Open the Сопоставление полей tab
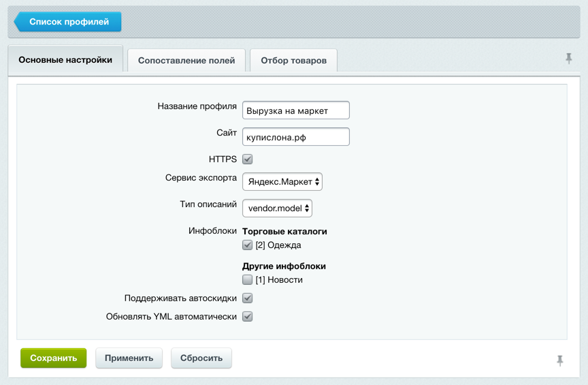 (186, 61)
